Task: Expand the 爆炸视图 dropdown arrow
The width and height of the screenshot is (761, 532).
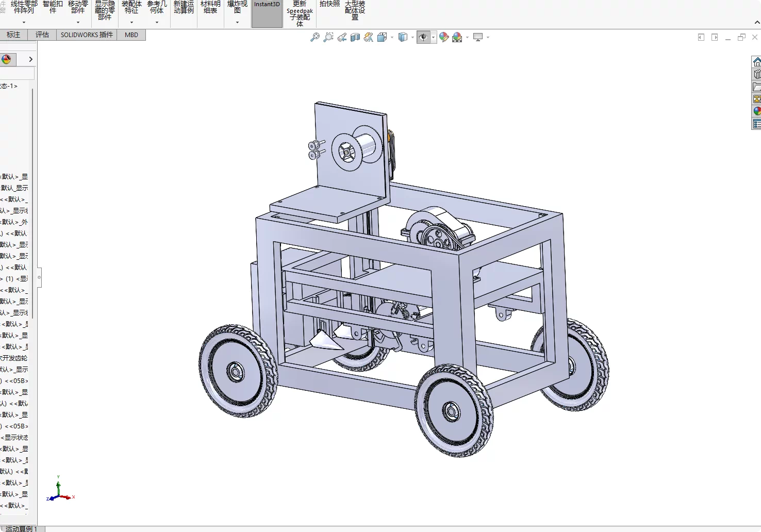Action: (x=237, y=22)
